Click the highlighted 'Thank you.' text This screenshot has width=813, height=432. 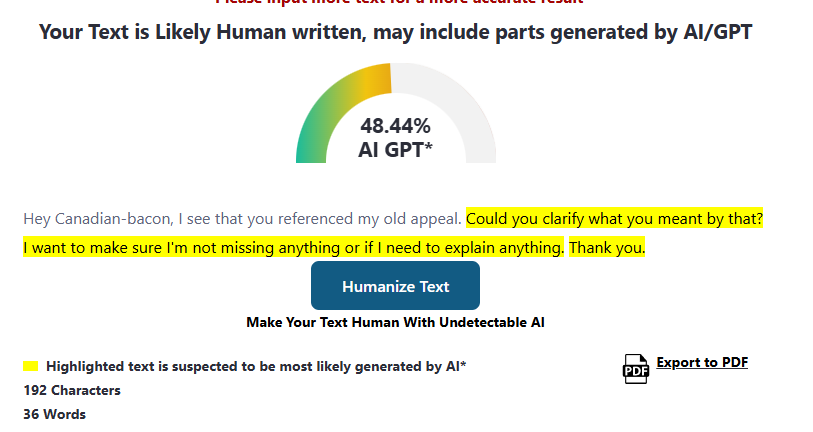coord(607,247)
